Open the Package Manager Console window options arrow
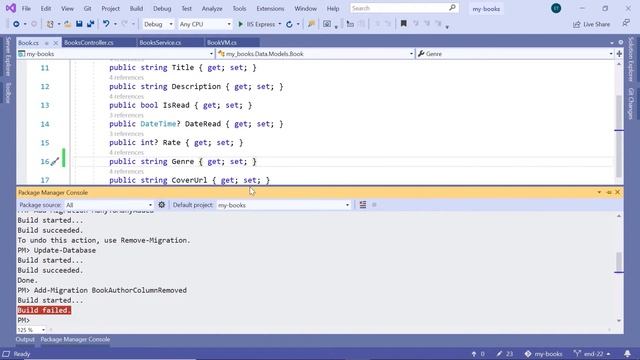640x360 pixels. click(x=599, y=192)
